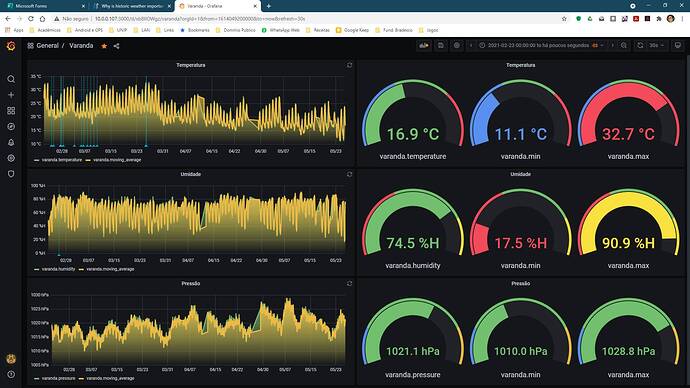Click the 1028.8 hPa max pressure value
This screenshot has width=690, height=388.
pyautogui.click(x=628, y=351)
